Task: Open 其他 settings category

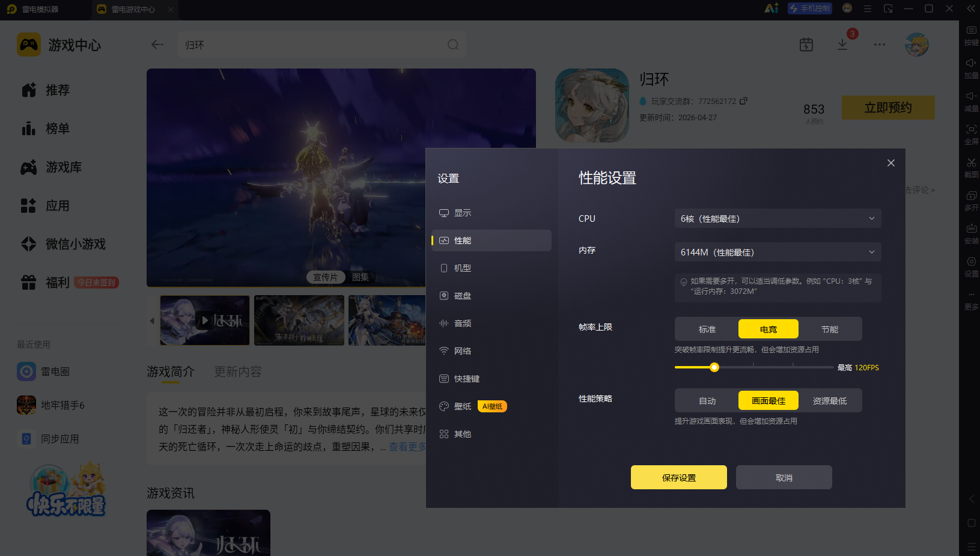Action: tap(492, 434)
